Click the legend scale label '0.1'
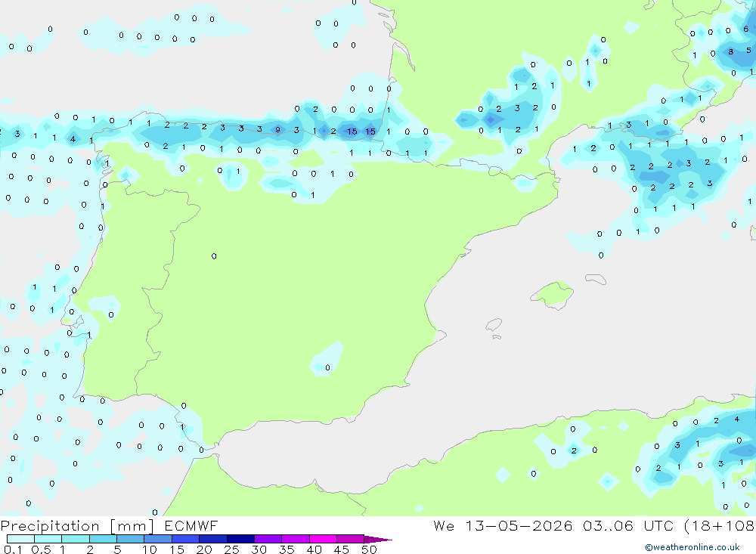Screen dimensions: 756x554 click(13, 549)
